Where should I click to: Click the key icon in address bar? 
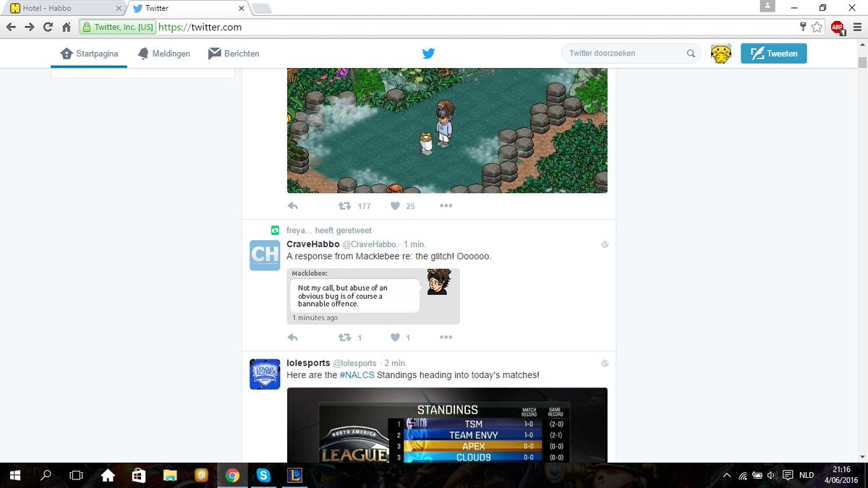pos(803,27)
